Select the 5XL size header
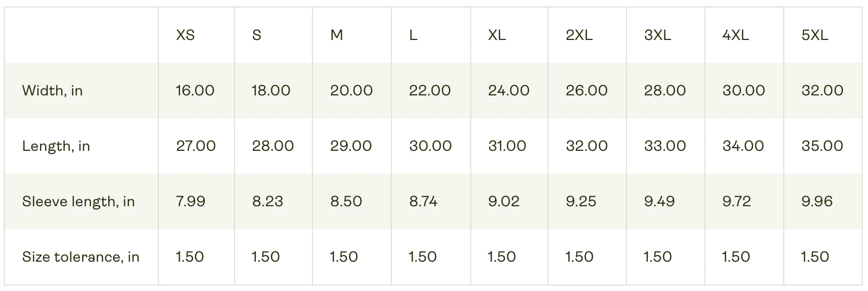 tap(815, 35)
